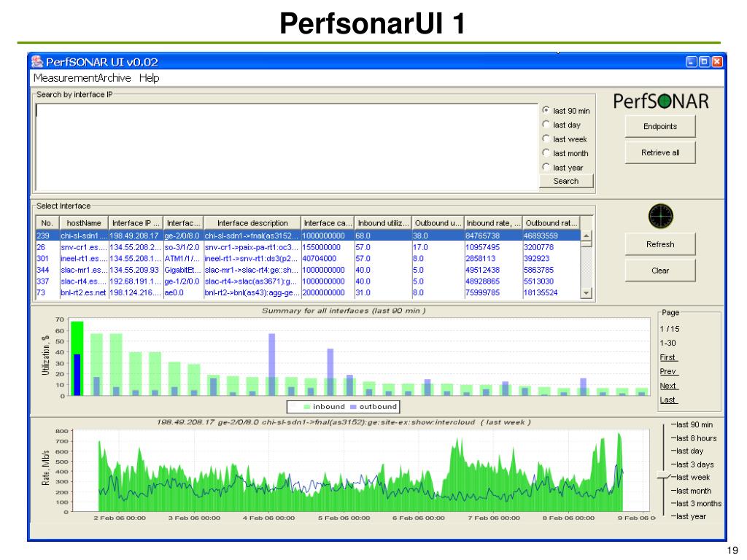Viewport: 747px width, 560px height.
Task: Select the 'last day' radio button
Action: [546, 124]
